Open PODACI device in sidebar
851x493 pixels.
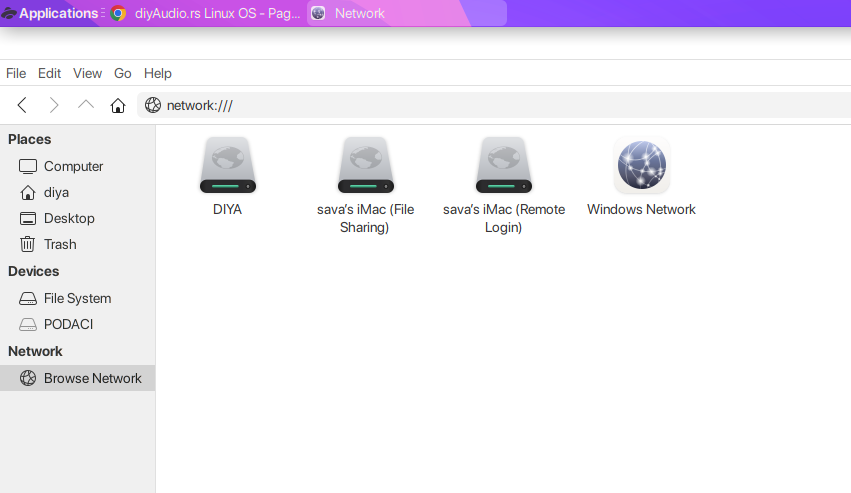point(78,324)
